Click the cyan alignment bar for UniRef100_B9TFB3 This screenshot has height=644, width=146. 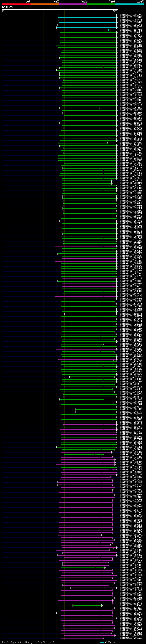pyautogui.click(x=84, y=30)
